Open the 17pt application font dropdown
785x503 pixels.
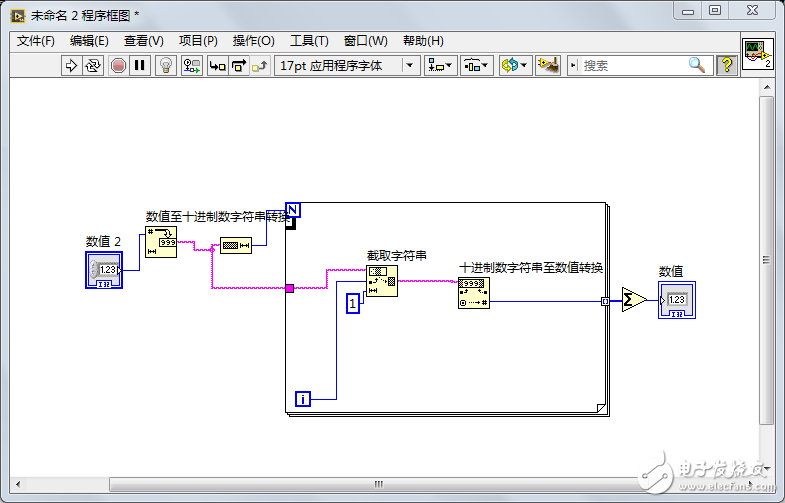[x=347, y=66]
